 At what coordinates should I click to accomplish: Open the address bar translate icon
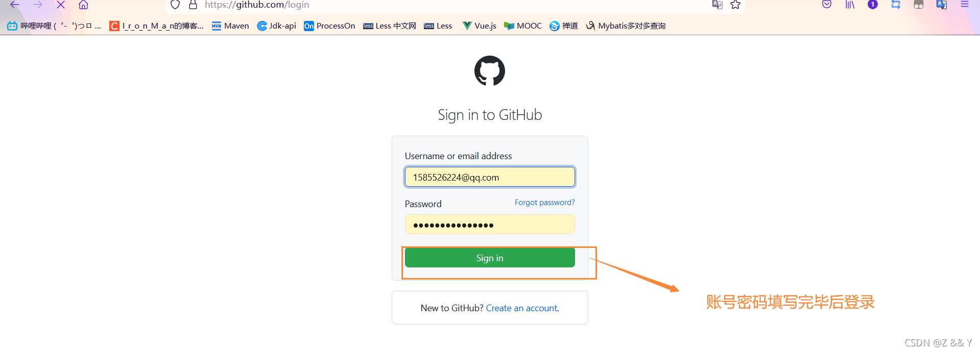click(x=718, y=5)
